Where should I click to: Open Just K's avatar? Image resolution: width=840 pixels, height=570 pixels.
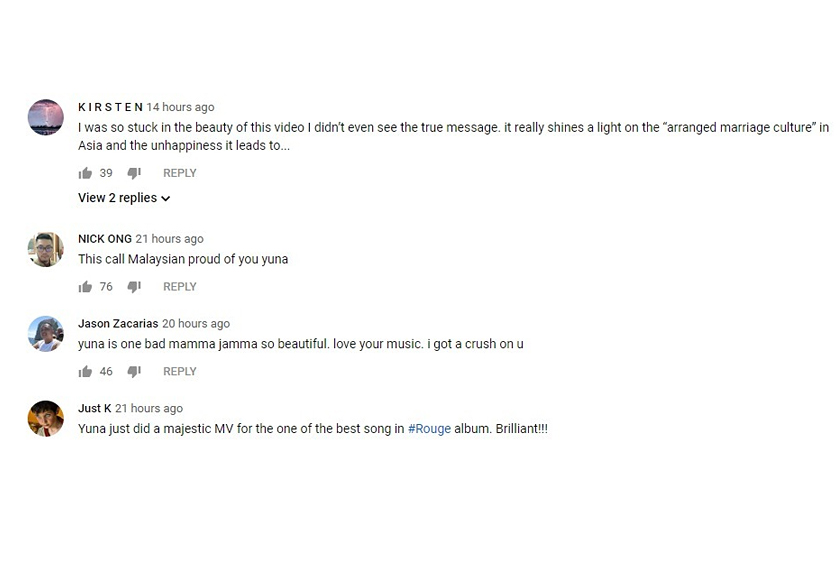click(46, 419)
